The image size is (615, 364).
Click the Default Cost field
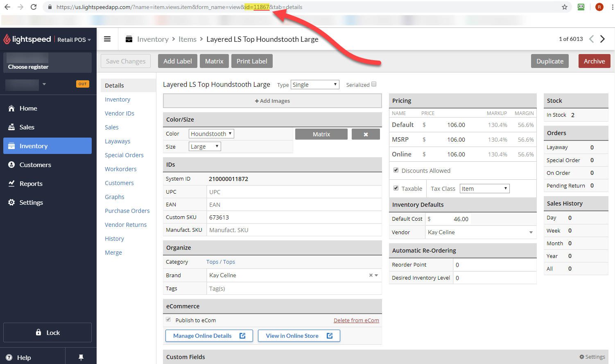point(448,219)
